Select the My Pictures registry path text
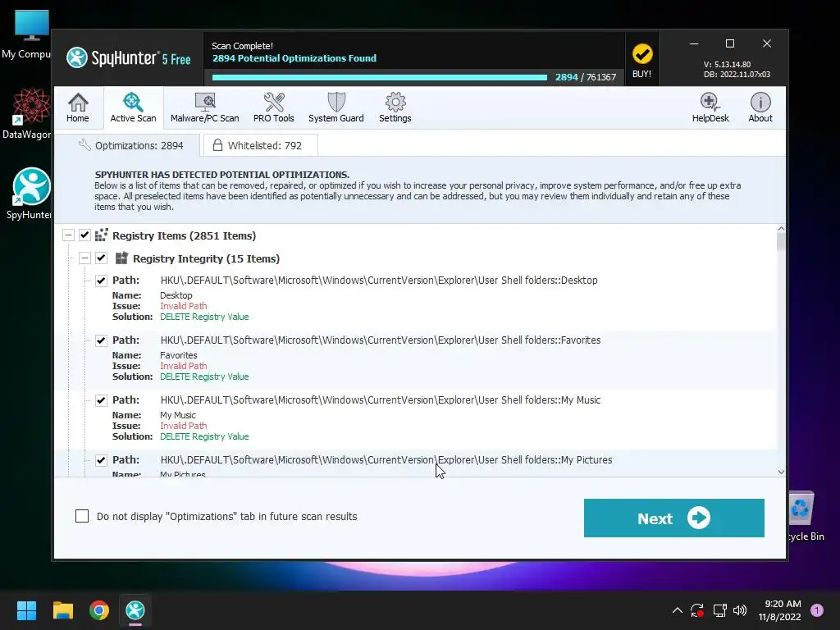 (x=386, y=460)
